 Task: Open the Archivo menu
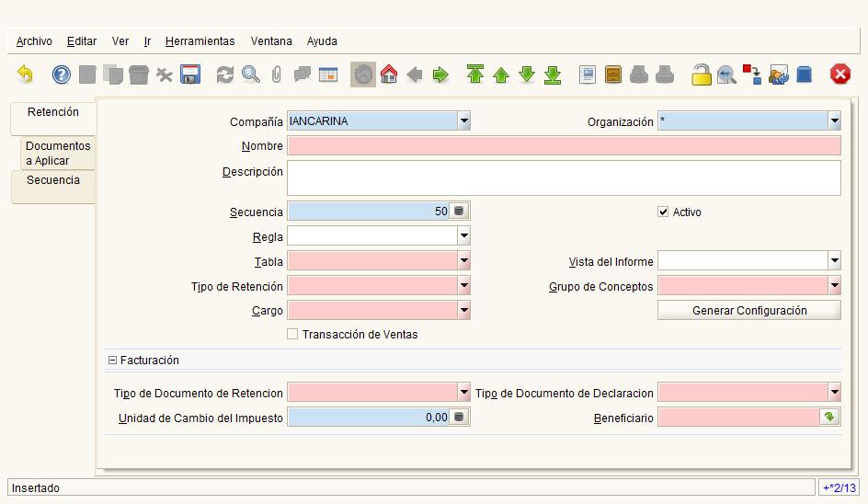34,41
